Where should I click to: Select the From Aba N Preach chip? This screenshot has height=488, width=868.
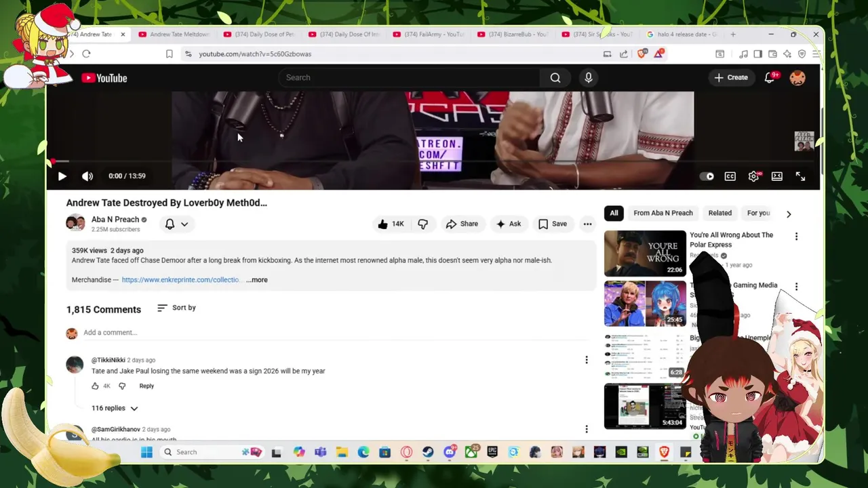(x=663, y=213)
